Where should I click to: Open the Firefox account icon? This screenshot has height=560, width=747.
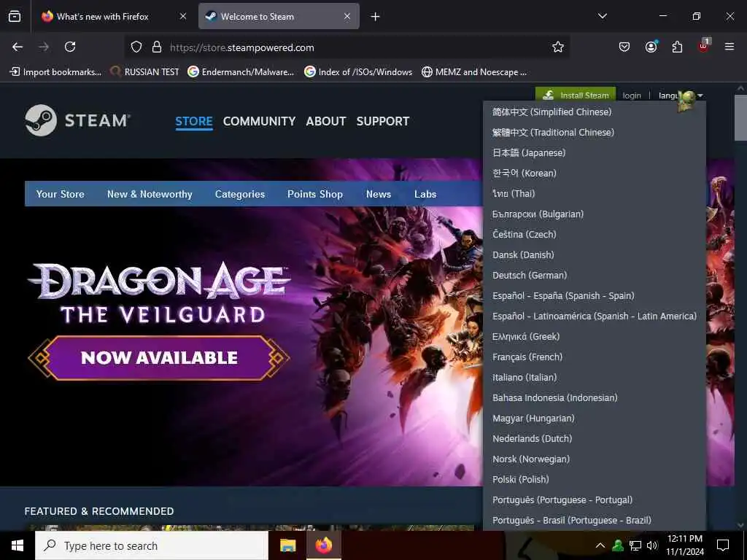click(651, 47)
